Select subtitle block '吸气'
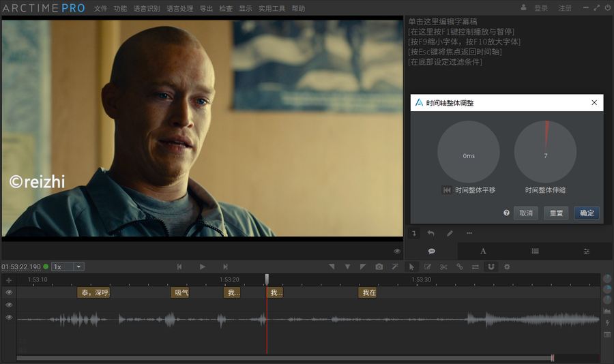Viewport: 614px width, 364px height. 180,292
